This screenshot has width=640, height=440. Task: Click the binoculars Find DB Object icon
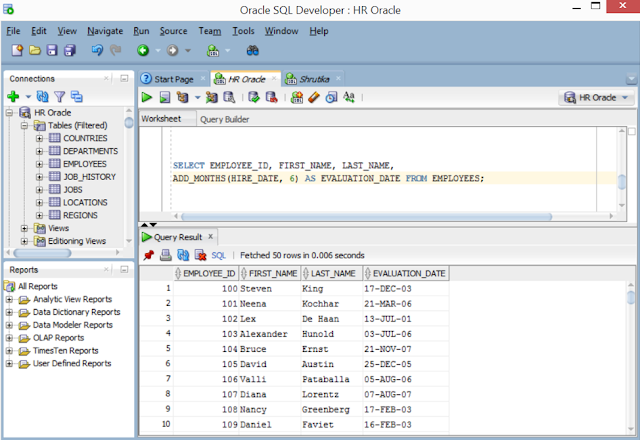[253, 51]
